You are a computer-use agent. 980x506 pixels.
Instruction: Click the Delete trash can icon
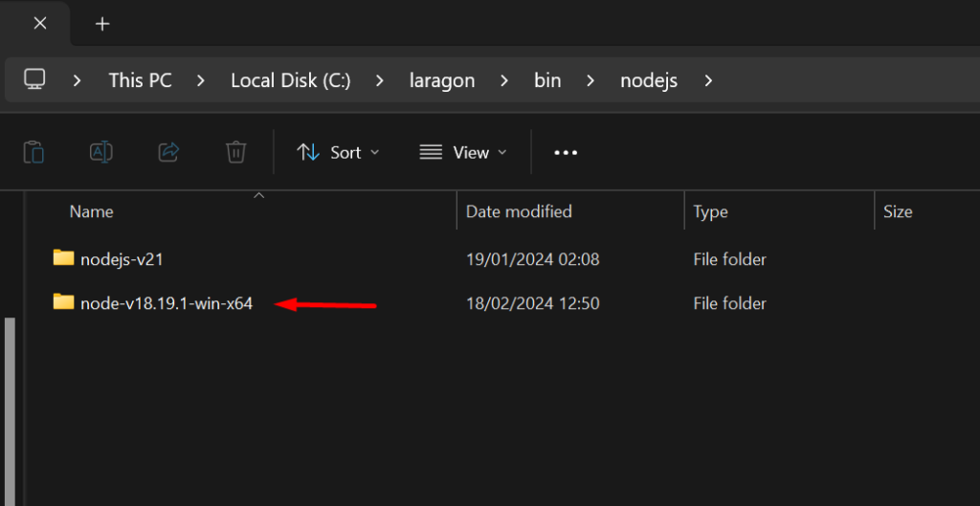coord(235,152)
